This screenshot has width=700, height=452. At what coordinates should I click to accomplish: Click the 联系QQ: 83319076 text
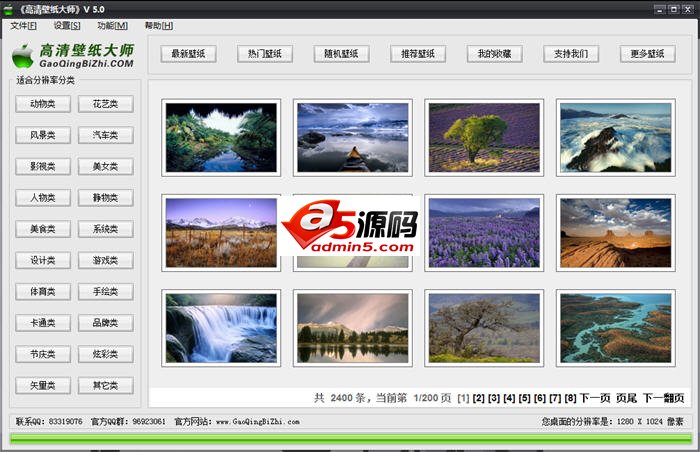click(x=49, y=422)
